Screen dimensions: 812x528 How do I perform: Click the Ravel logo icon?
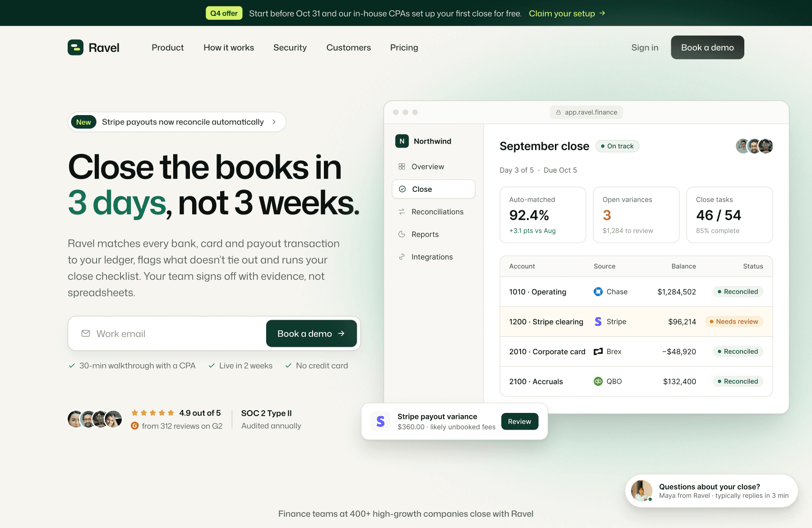click(x=75, y=47)
